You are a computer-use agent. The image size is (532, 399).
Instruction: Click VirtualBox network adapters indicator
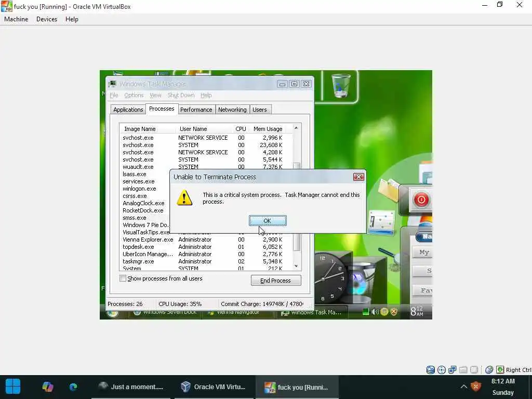(453, 370)
